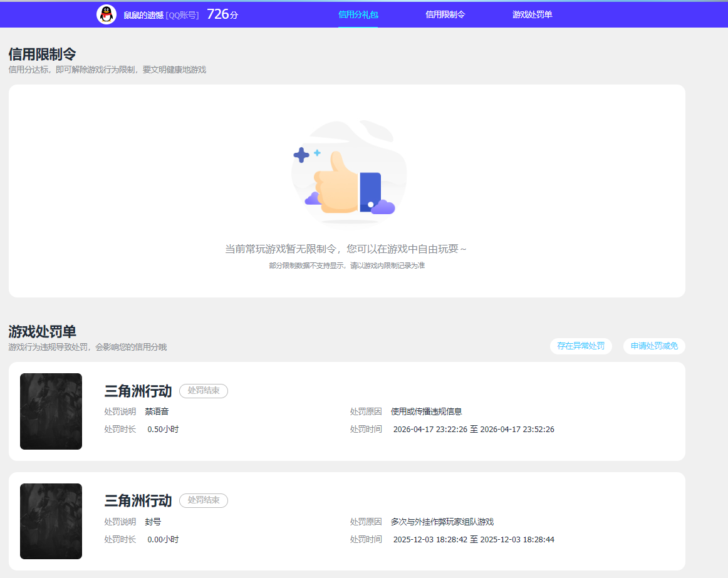This screenshot has width=728, height=578.
Task: Click the note 部分限制数据不支持显示
Action: pyautogui.click(x=347, y=266)
